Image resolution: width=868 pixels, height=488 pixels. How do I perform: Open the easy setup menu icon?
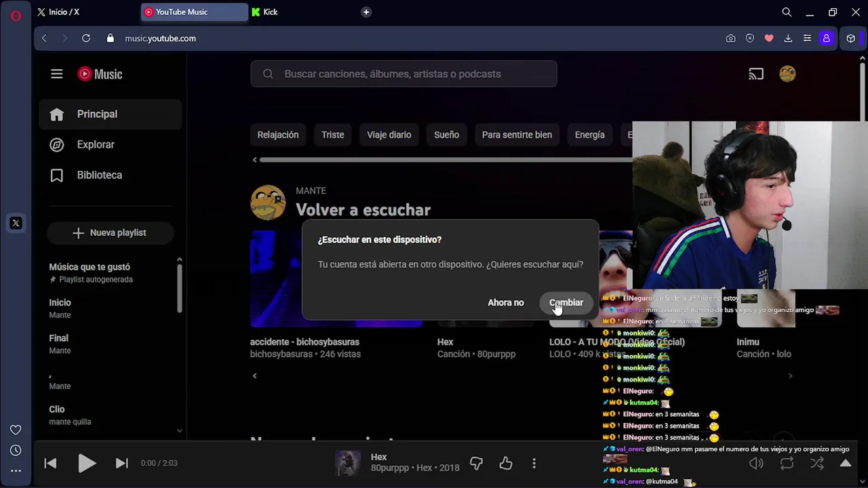click(807, 39)
